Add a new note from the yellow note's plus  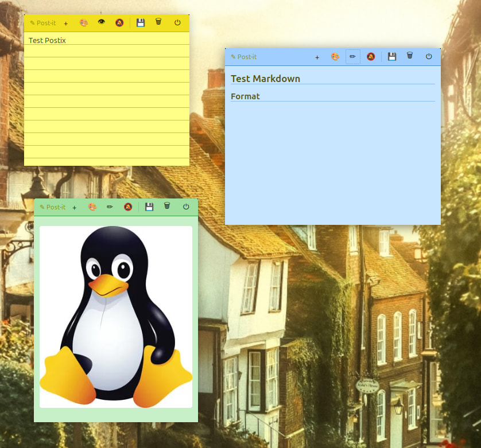point(66,24)
